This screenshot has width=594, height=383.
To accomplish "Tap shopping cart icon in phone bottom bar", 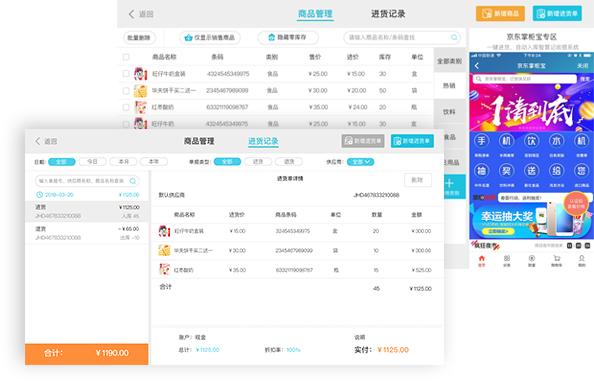I will 556,258.
